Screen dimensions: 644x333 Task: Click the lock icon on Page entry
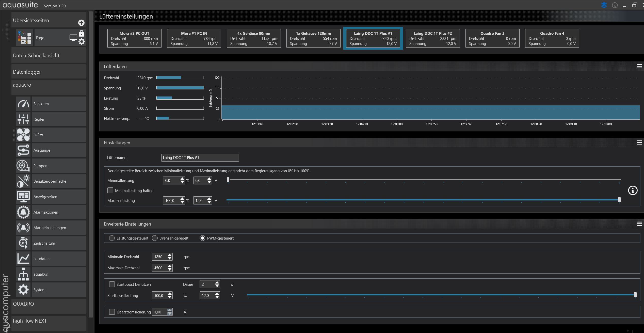click(x=82, y=34)
